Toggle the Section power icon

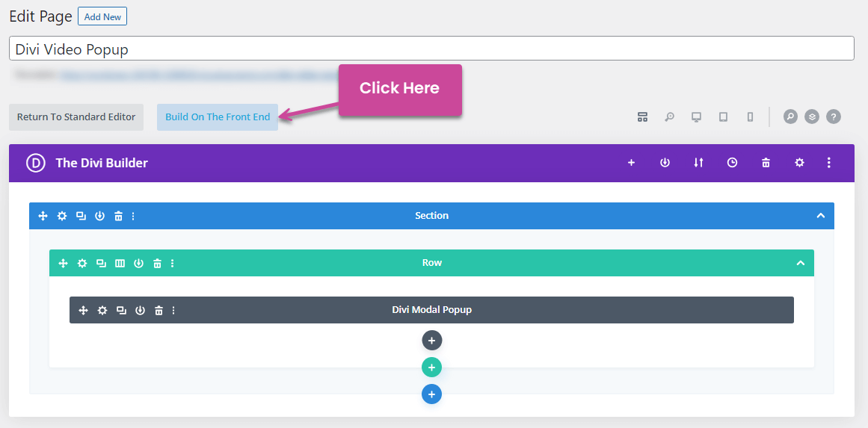tap(99, 216)
